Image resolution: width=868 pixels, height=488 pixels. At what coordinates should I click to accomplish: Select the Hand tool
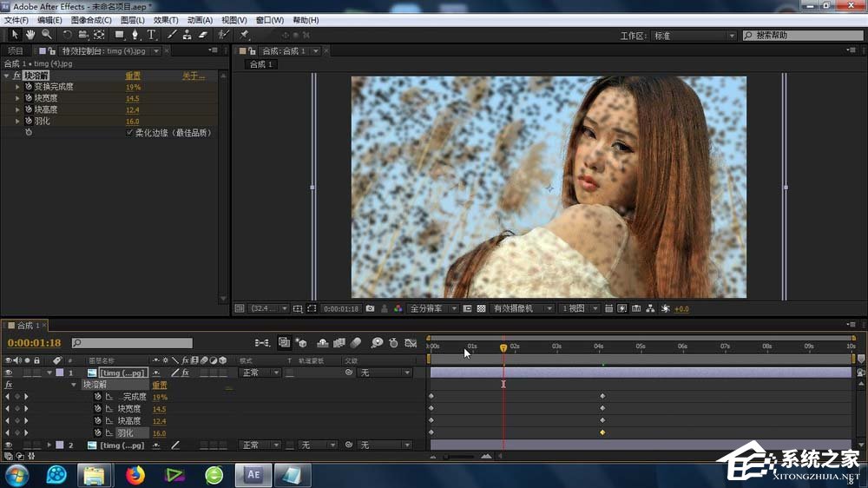(30, 35)
